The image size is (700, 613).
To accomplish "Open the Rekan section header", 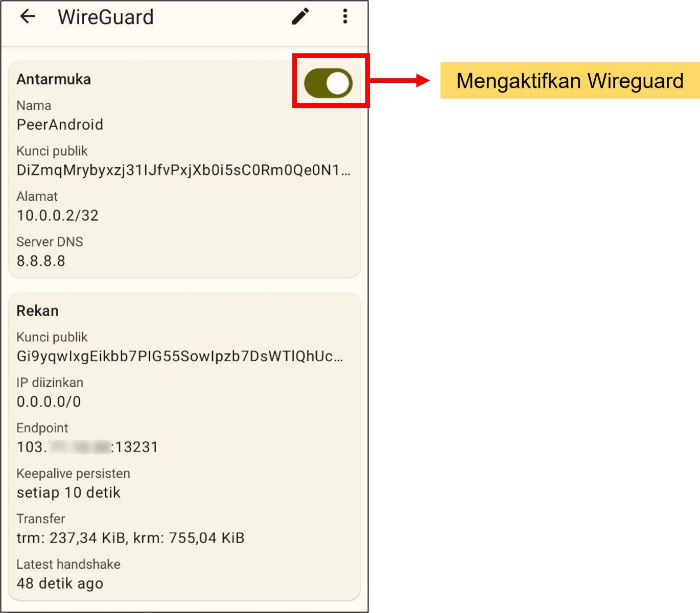I will pyautogui.click(x=38, y=310).
